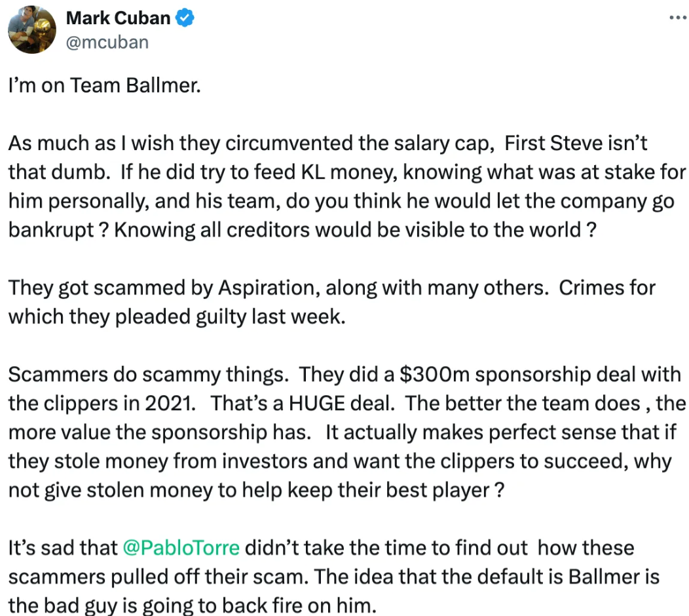Open the @PabloTorre mention link
The width and height of the screenshot is (689, 616).
[x=181, y=547]
